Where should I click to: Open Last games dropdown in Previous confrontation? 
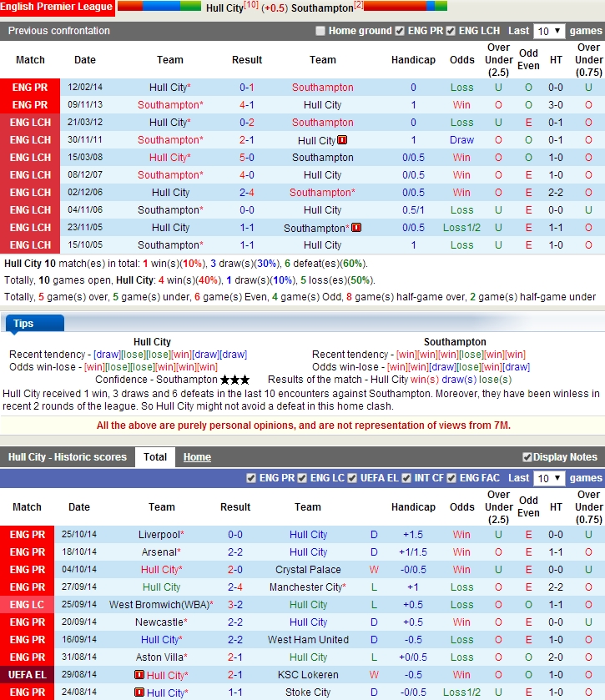click(x=549, y=31)
